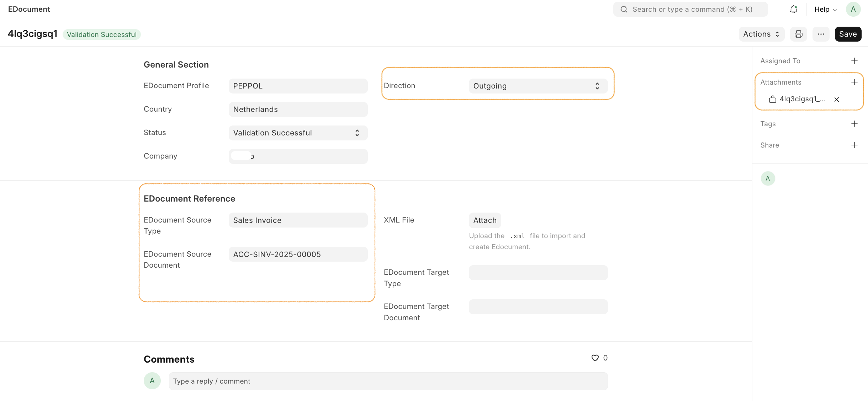
Task: Click the Share plus icon
Action: pos(854,145)
